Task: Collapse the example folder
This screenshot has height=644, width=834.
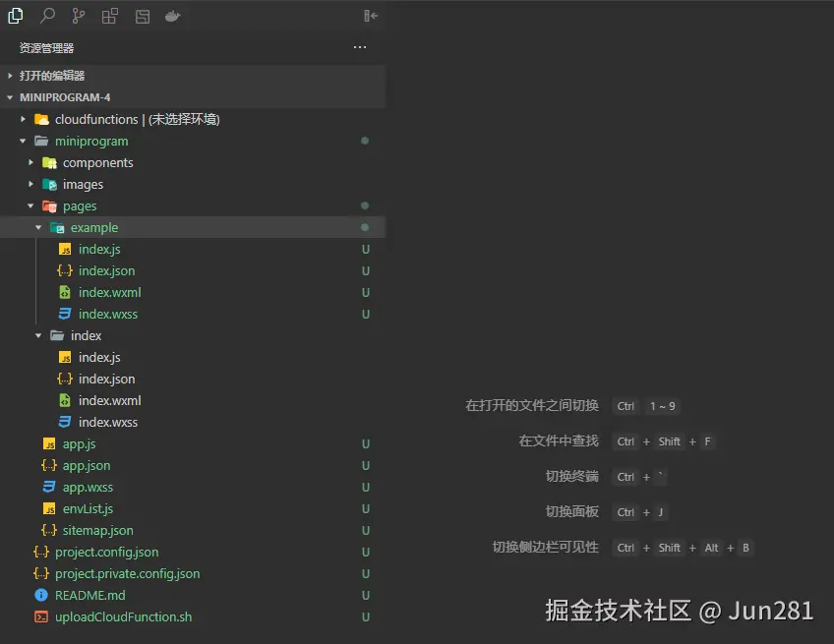Action: point(38,227)
